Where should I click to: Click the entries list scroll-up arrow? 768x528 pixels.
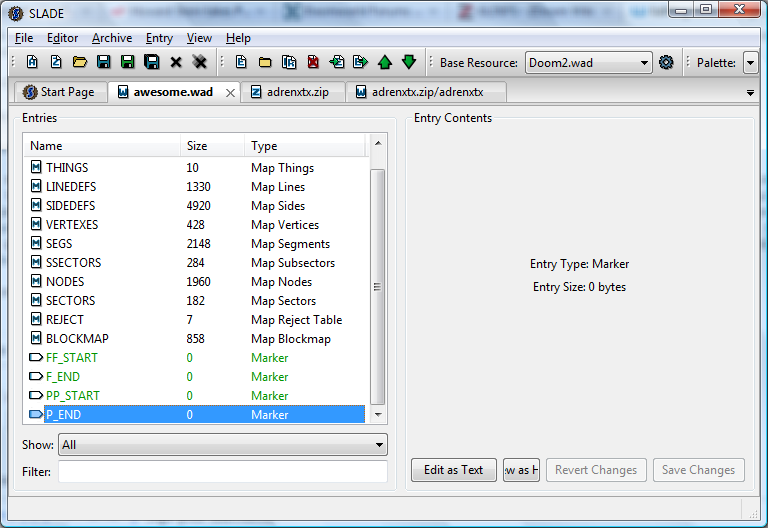point(378,143)
